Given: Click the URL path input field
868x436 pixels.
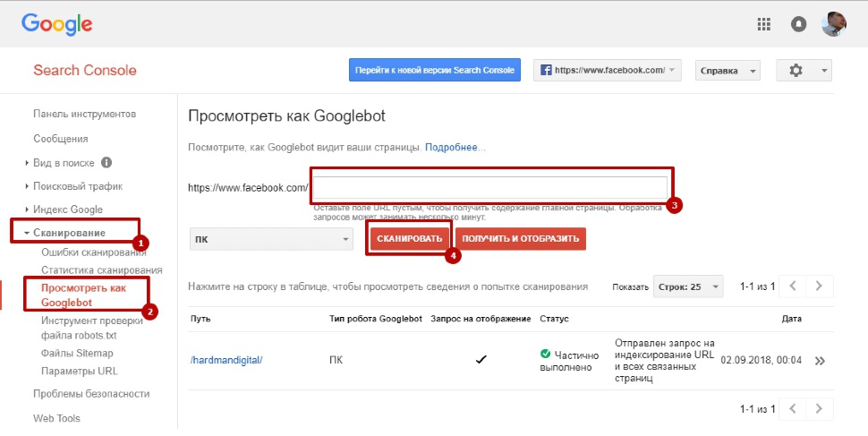Looking at the screenshot, I should tap(490, 188).
